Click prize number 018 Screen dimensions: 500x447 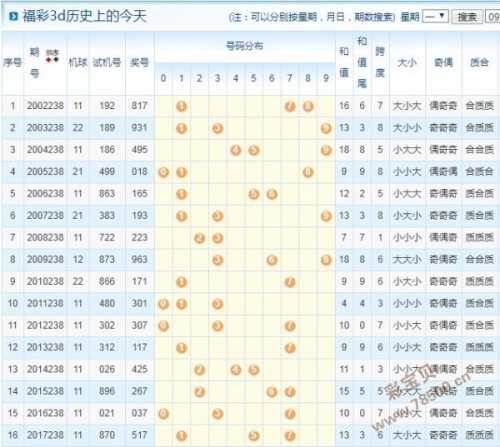[x=139, y=172]
